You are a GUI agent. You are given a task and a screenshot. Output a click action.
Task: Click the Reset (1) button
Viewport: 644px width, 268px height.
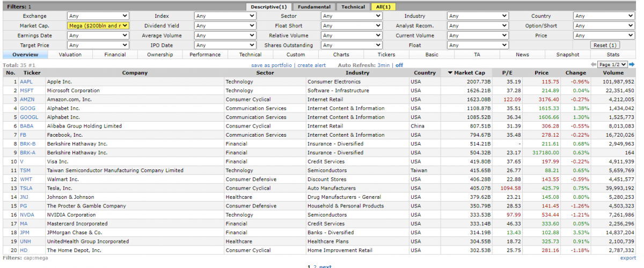(605, 45)
